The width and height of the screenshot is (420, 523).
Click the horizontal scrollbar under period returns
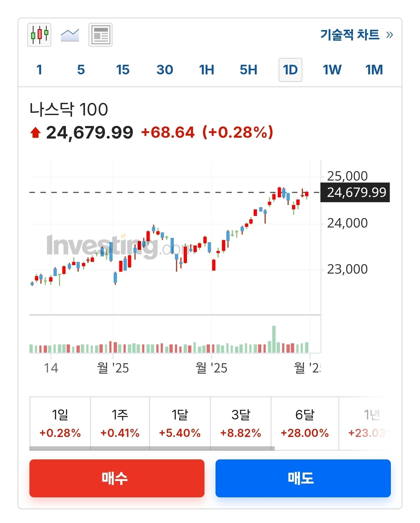click(152, 448)
